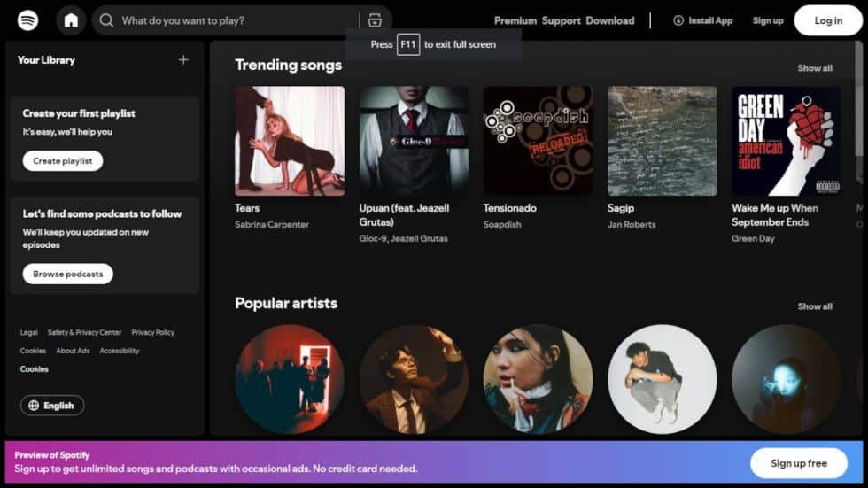Click the Jan Roberts artist name
868x488 pixels.
point(632,225)
